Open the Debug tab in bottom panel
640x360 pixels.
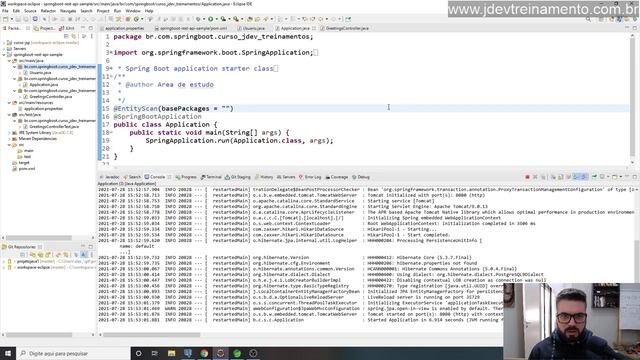coord(361,177)
